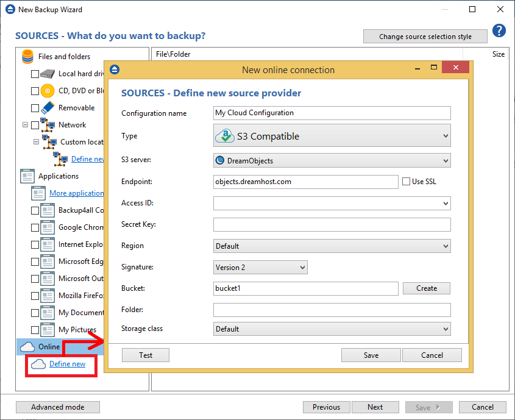Click the Mozilla Firefox application icon
Image resolution: width=515 pixels, height=420 pixels.
(x=48, y=296)
